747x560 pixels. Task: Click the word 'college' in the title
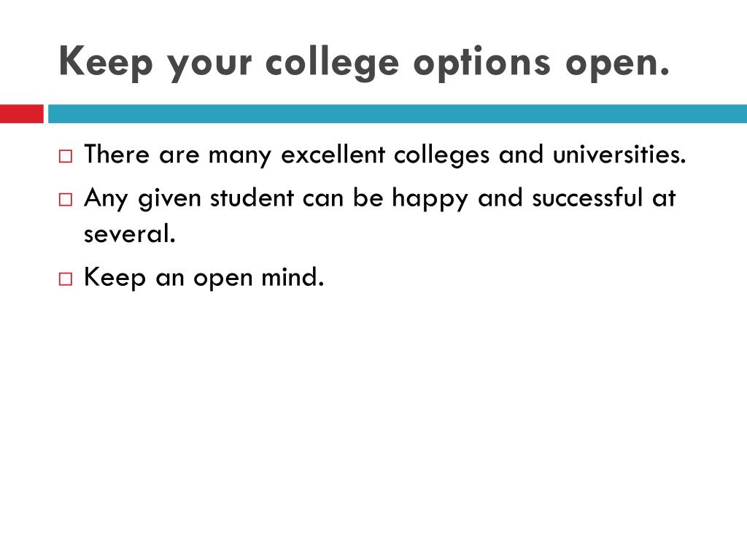[x=332, y=63]
